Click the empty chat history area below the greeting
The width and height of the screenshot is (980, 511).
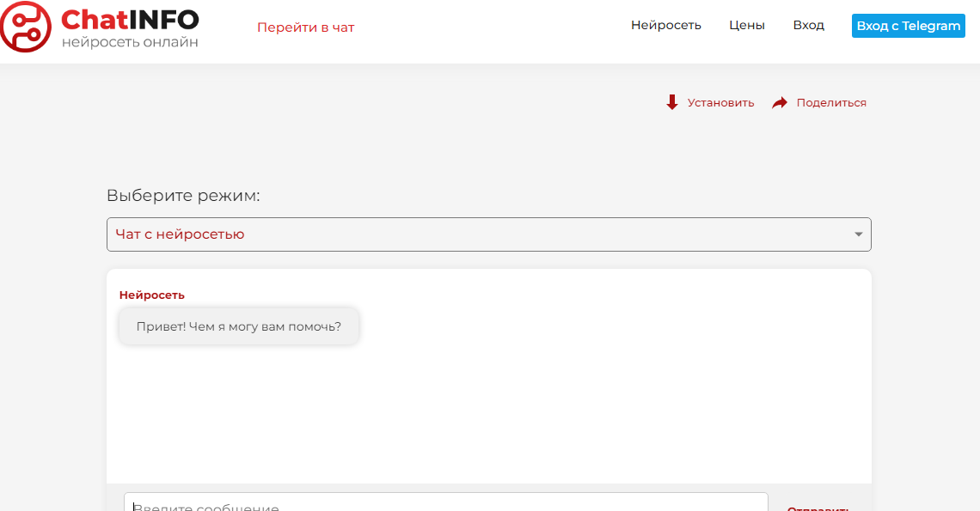(x=488, y=412)
